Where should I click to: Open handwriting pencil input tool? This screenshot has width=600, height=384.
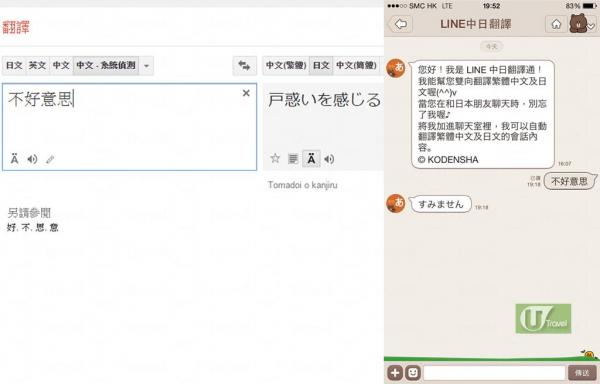(x=50, y=159)
